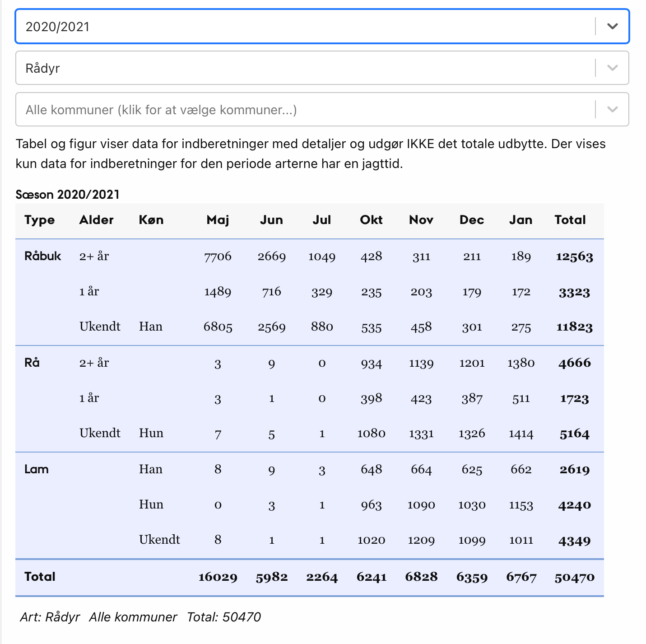Select the Lam row label

click(37, 469)
